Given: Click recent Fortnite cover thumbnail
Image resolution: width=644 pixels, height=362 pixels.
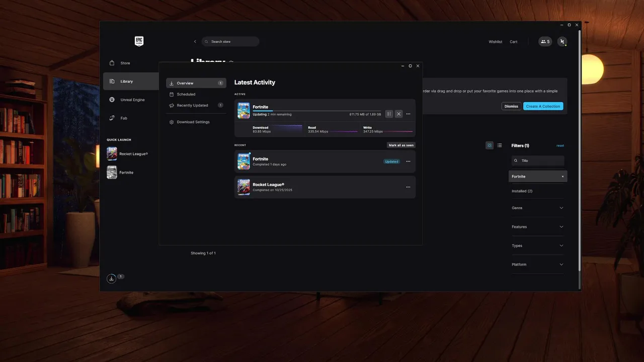Looking at the screenshot, I should coord(244,161).
